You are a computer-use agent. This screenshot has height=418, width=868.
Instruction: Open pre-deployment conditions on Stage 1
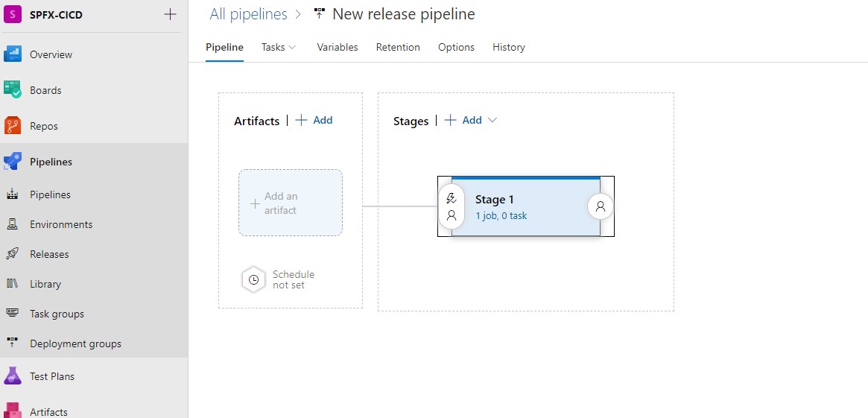pos(451,207)
